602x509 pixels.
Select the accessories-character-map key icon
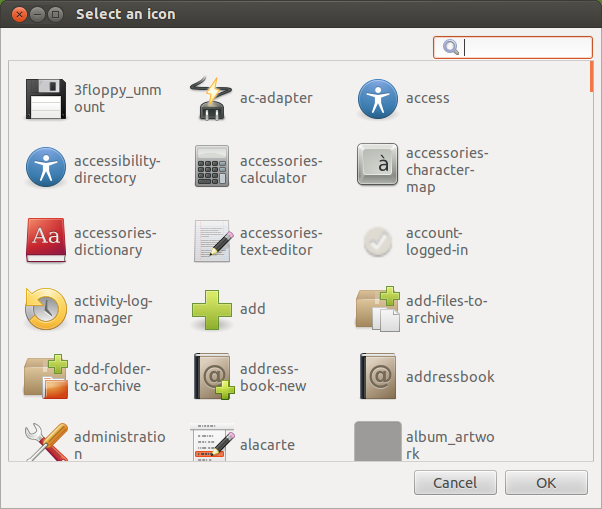377,164
